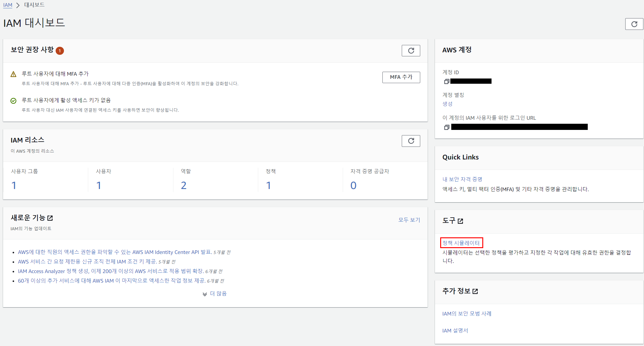Open the 내 보안 자격 증명 quick link
The height and width of the screenshot is (346, 644).
(462, 179)
